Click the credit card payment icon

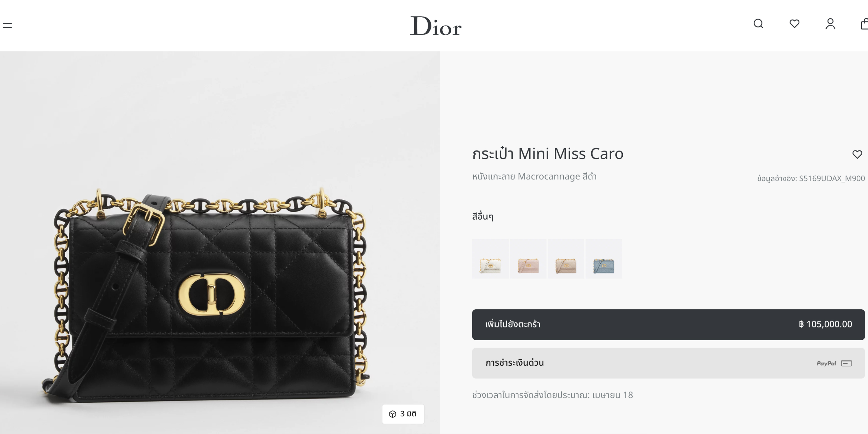click(846, 363)
